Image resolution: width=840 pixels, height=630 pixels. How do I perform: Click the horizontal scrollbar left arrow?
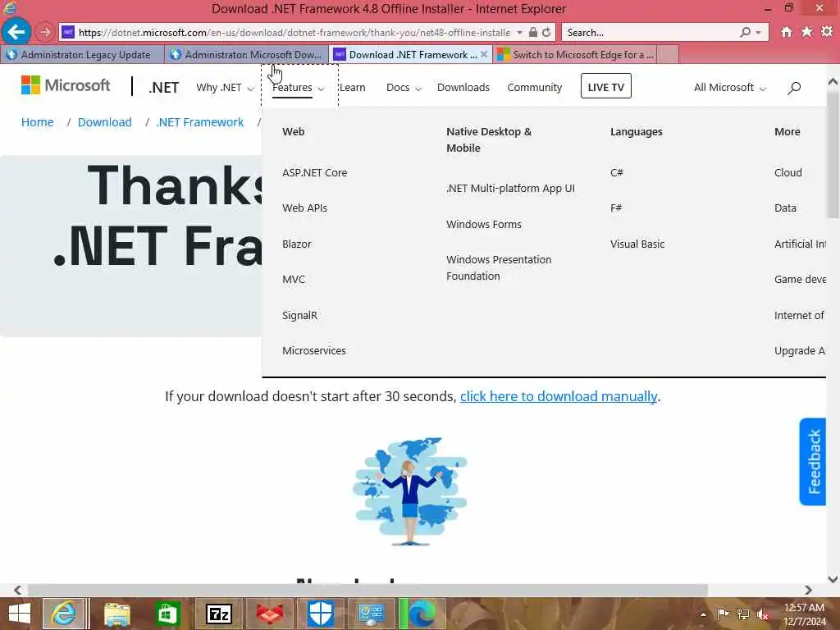tap(17, 590)
